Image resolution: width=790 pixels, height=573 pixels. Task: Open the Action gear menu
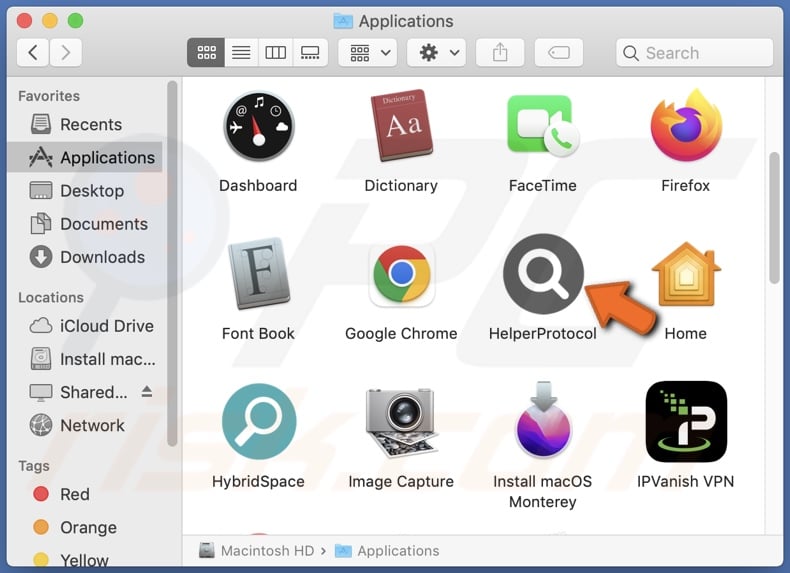click(x=436, y=52)
